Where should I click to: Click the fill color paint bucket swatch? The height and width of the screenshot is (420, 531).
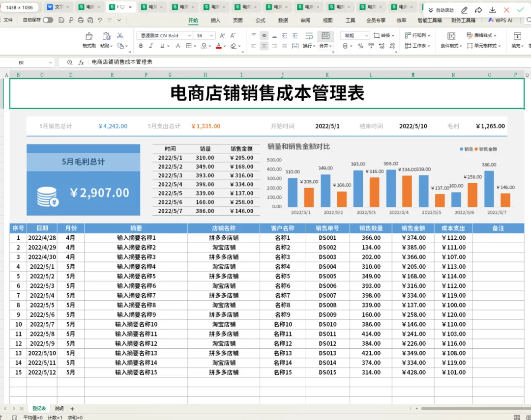click(x=204, y=46)
